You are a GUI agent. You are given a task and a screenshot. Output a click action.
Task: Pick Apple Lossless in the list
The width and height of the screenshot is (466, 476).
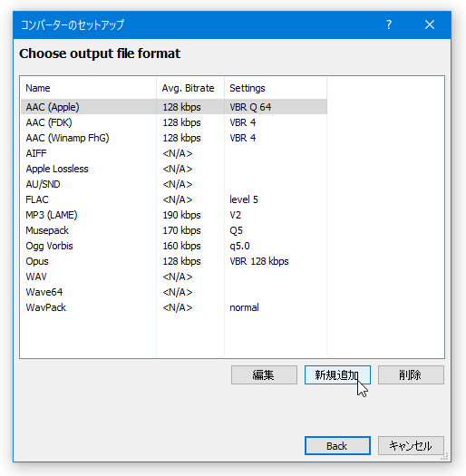coord(174,169)
